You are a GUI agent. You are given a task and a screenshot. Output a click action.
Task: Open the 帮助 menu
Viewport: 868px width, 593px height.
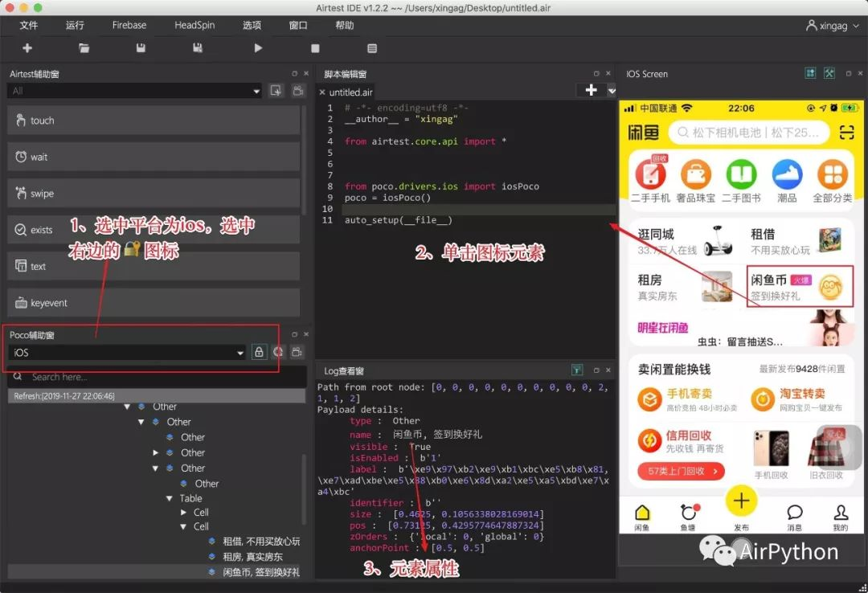[344, 26]
